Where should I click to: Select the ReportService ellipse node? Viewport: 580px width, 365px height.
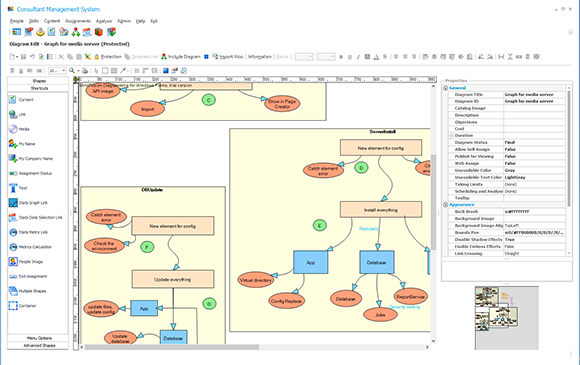(x=411, y=297)
